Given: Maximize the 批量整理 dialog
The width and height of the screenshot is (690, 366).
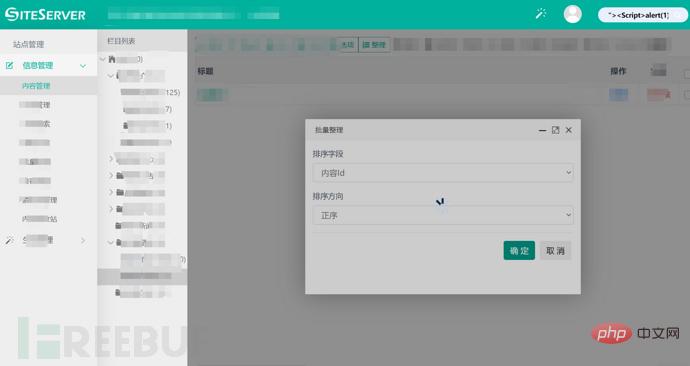Looking at the screenshot, I should pyautogui.click(x=555, y=130).
